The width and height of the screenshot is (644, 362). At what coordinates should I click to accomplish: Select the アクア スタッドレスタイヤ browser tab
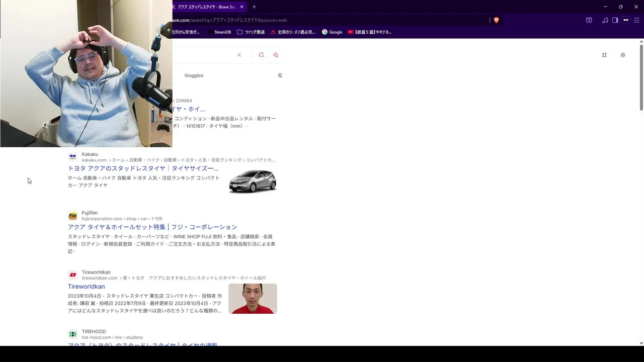206,7
